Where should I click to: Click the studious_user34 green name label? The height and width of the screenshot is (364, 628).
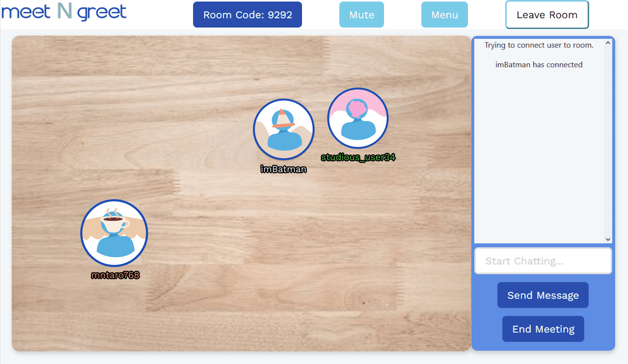point(358,157)
